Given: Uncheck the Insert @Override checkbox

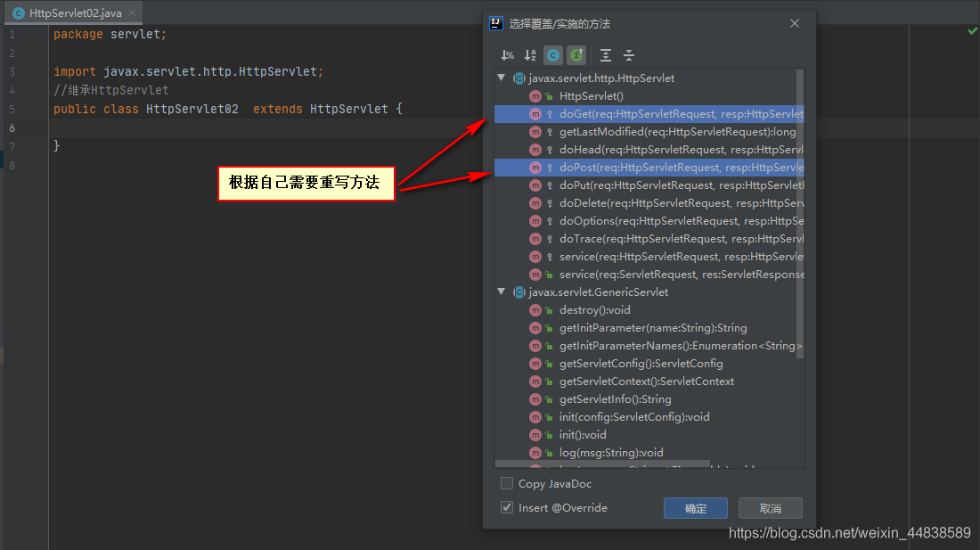Looking at the screenshot, I should 507,507.
